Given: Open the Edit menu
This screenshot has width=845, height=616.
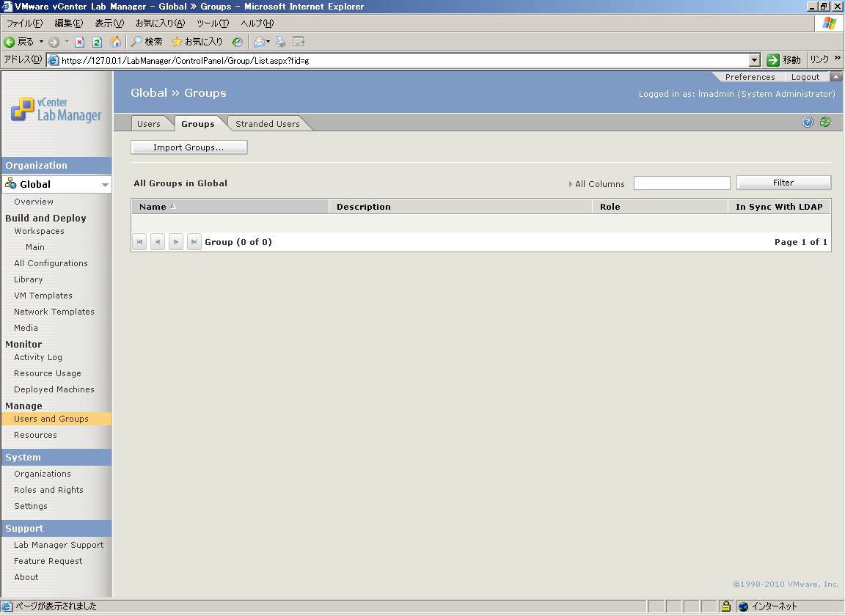Looking at the screenshot, I should point(68,23).
